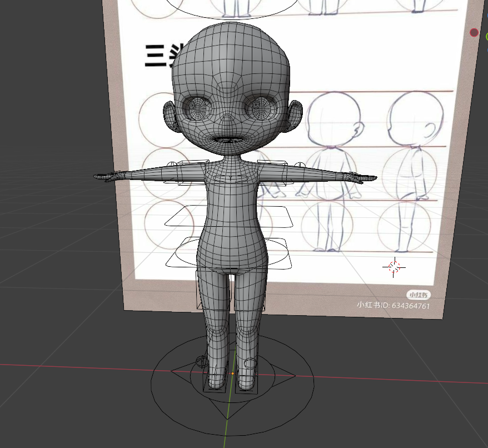Viewport: 488px width, 448px height.
Task: Click the red negative X axis gizmo circle
Action: [x=474, y=33]
